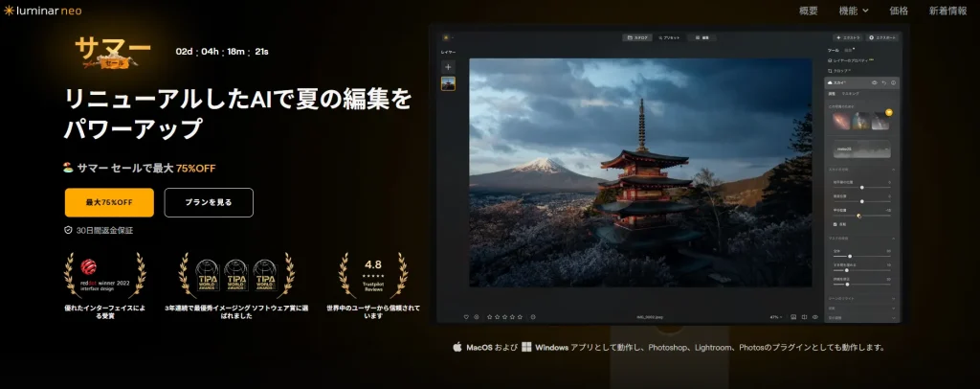The height and width of the screenshot is (389, 980).
Task: Click the Windows logo icon
Action: [527, 347]
